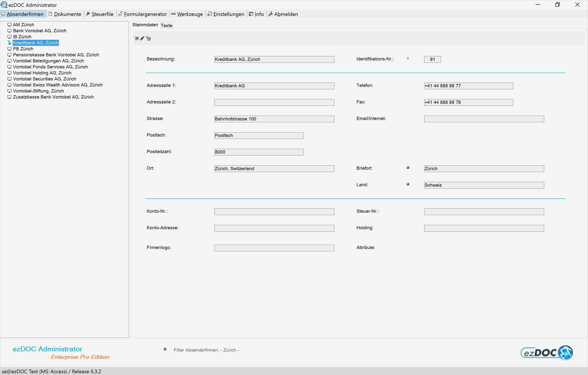Click the green dot next to Land
Screen dimensions: 588x375
(408, 184)
